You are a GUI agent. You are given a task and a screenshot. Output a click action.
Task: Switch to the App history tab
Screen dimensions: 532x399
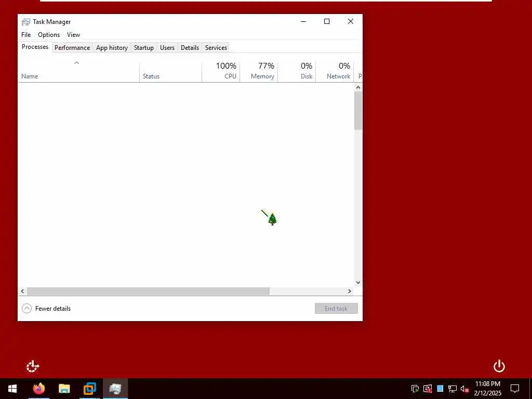112,48
